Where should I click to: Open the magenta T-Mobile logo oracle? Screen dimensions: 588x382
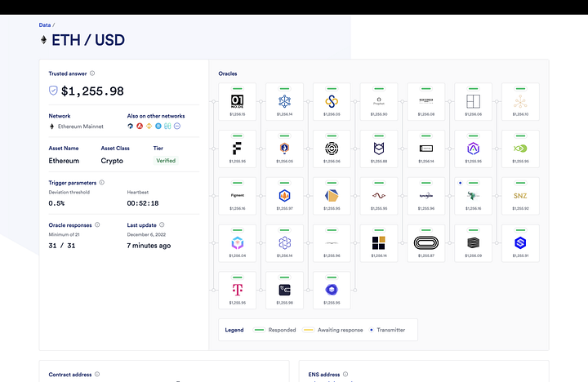238,291
